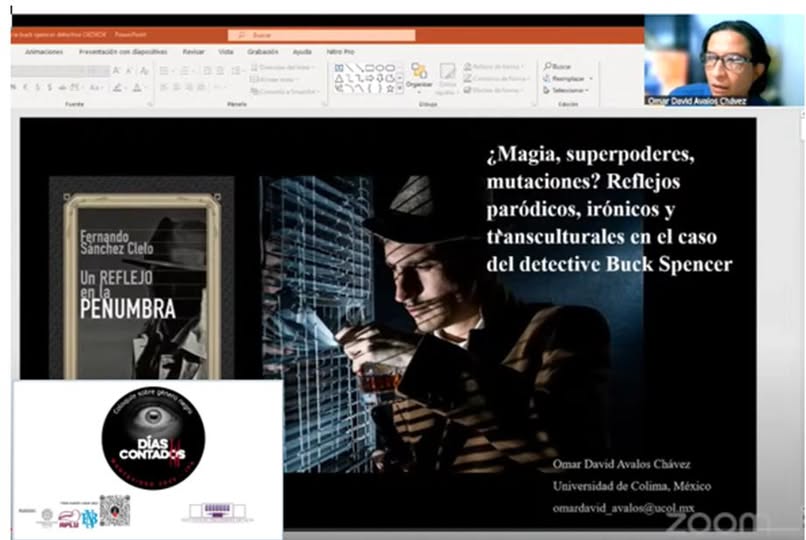806x540 pixels.
Task: Open the Revisar ribbon tab
Action: pyautogui.click(x=193, y=51)
